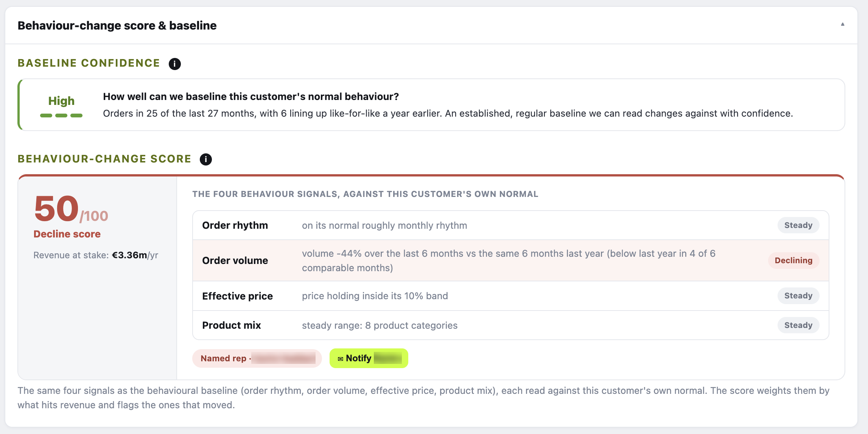Click the 'Orders in 25 of the last 27 months' text
The width and height of the screenshot is (868, 434).
448,114
